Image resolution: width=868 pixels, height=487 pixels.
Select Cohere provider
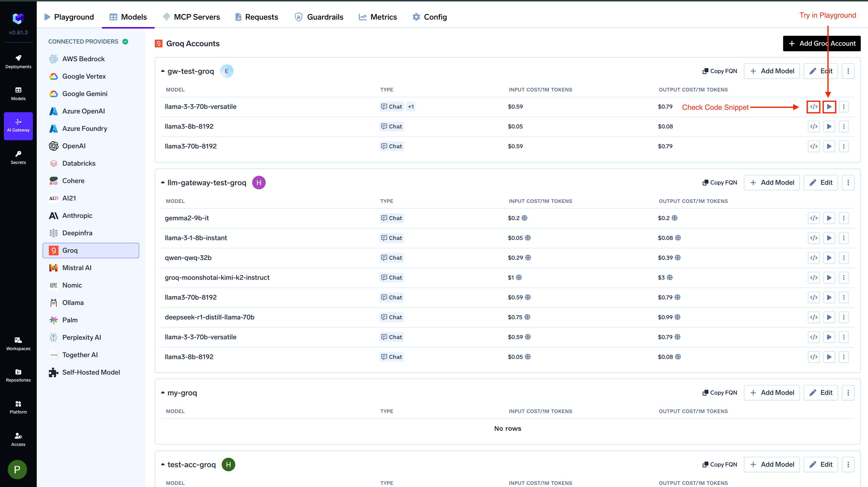pyautogui.click(x=91, y=181)
